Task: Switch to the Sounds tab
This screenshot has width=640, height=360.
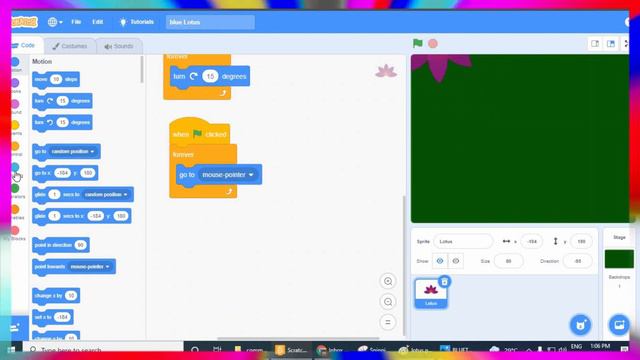Action: click(x=119, y=46)
